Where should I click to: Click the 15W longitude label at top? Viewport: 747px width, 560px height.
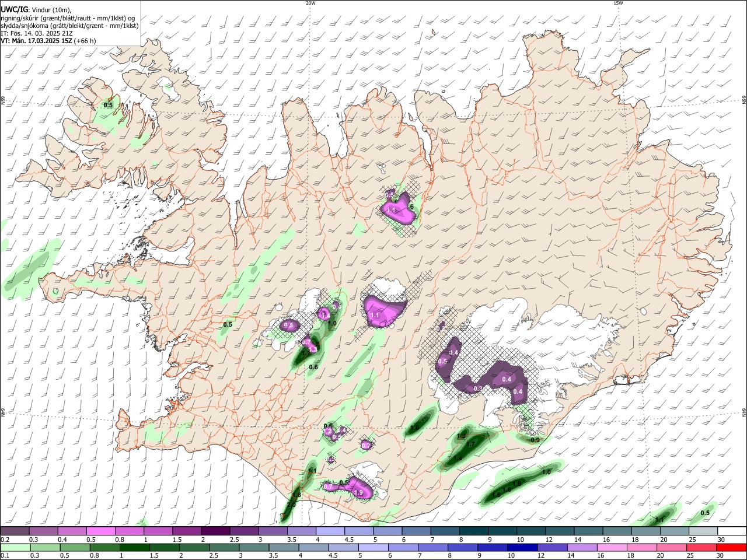coord(618,3)
